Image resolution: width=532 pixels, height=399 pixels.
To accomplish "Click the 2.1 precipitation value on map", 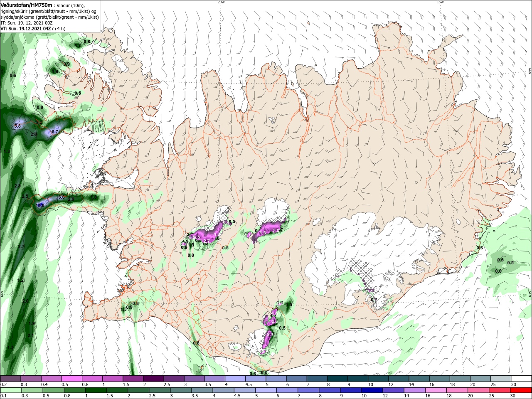I will [30, 335].
